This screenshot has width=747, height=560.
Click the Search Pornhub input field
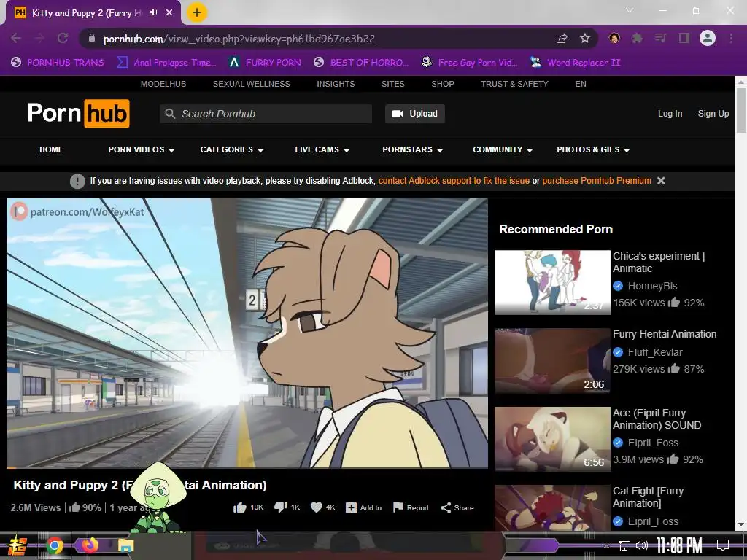point(266,114)
